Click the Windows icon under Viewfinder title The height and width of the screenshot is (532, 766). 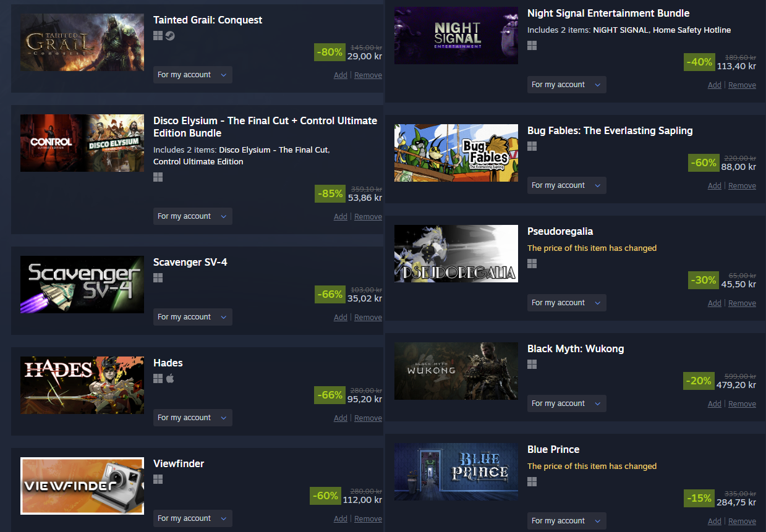(x=158, y=479)
